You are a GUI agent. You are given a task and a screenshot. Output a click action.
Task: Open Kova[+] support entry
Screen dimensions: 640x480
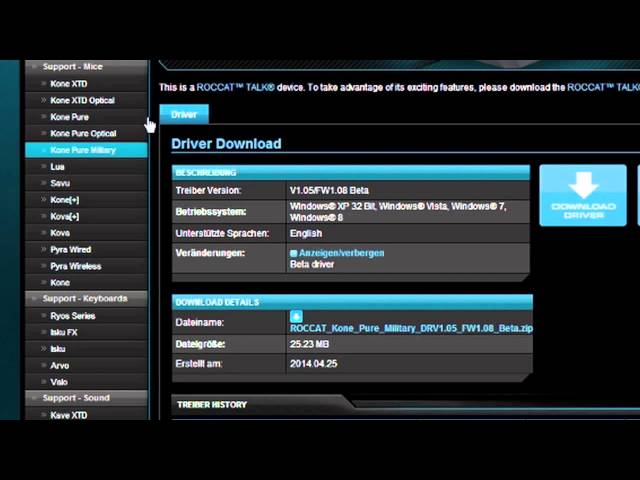(x=86, y=216)
